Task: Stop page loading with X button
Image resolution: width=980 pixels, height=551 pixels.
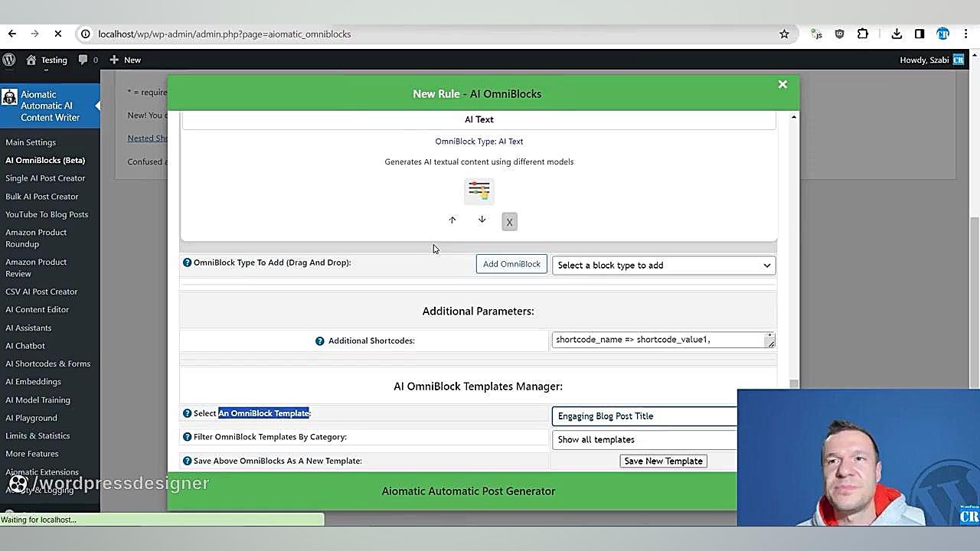Action: point(58,34)
